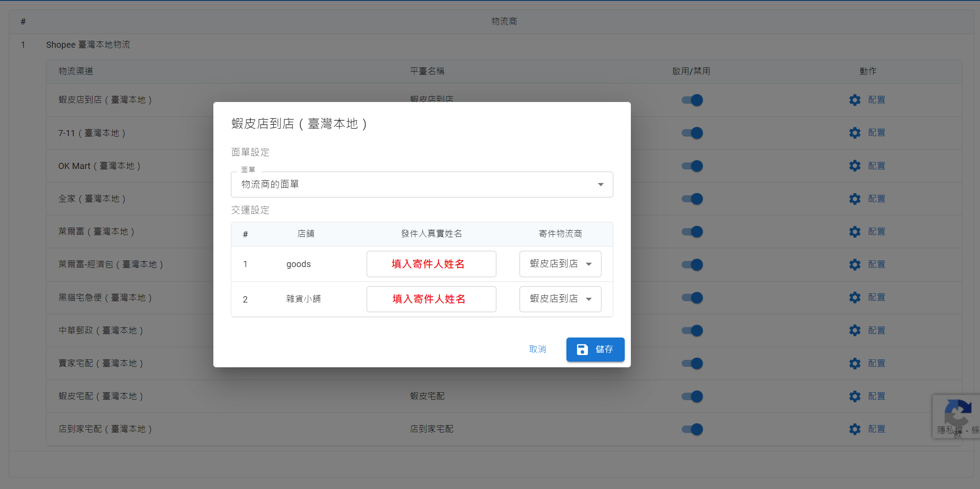Click the 雜貨小鋪 store name
This screenshot has width=980, height=489.
(303, 299)
